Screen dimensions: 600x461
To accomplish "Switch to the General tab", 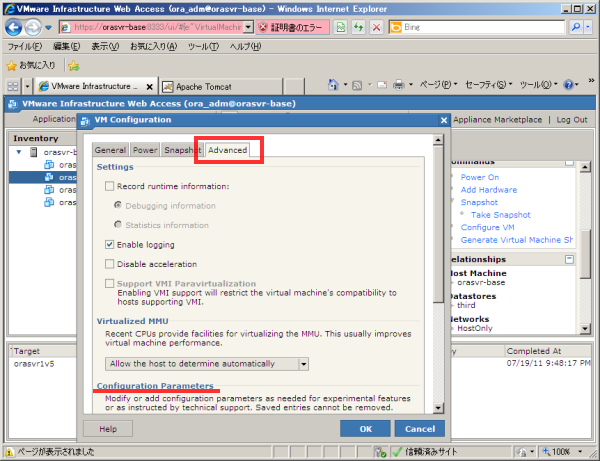I will [x=110, y=150].
